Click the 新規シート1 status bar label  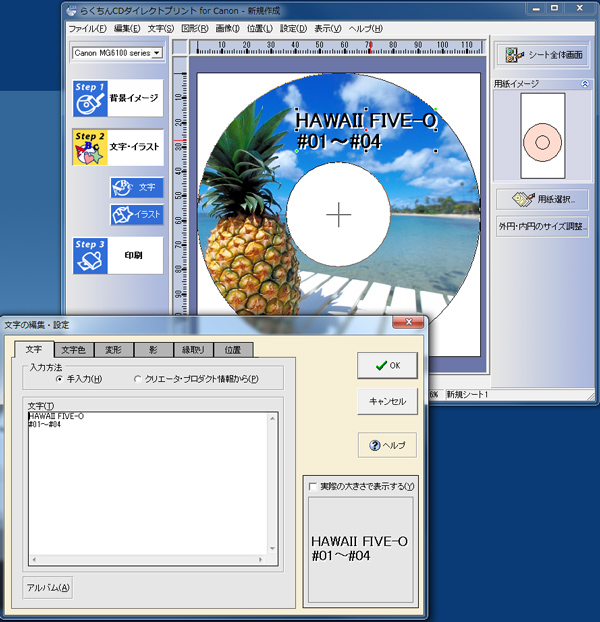468,394
